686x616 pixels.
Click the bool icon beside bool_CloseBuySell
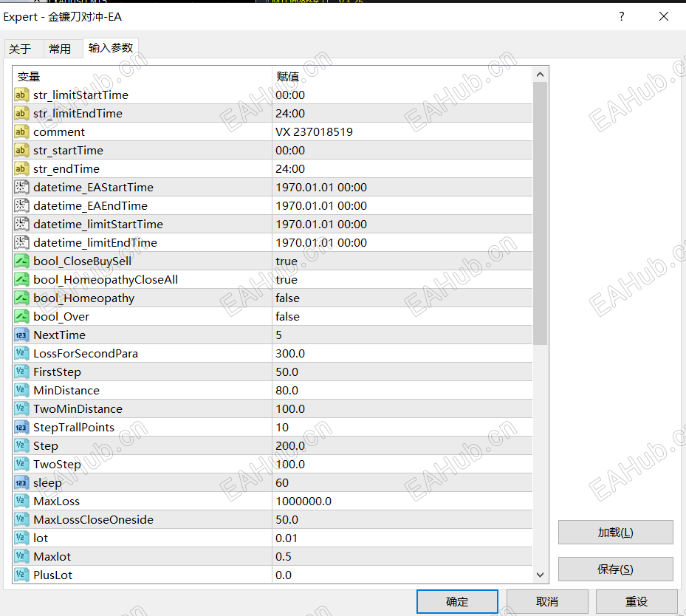point(21,261)
